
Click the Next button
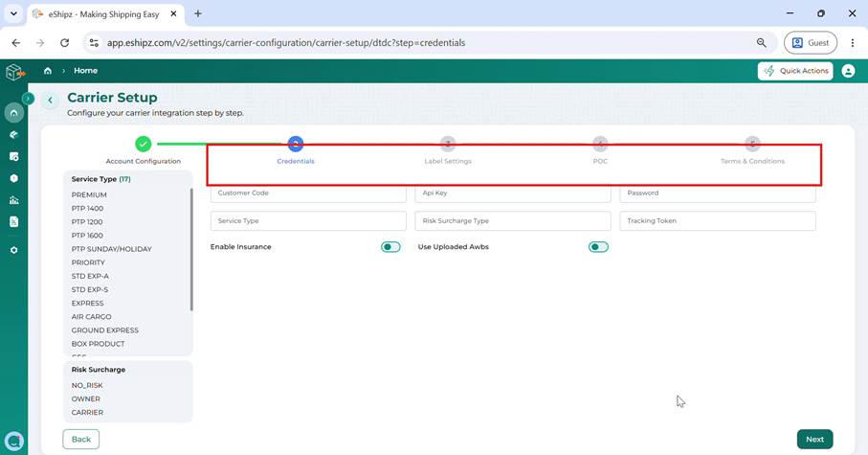pyautogui.click(x=814, y=440)
